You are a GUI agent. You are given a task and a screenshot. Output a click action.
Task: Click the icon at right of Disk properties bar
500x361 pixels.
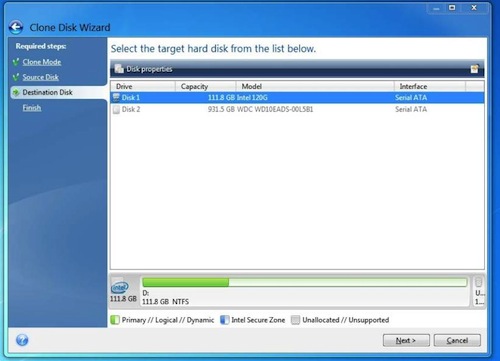point(474,69)
